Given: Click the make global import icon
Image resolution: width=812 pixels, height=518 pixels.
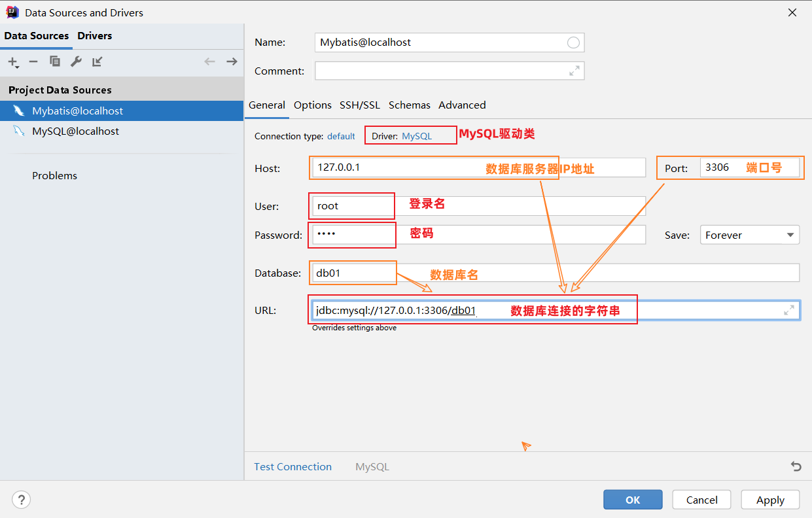Looking at the screenshot, I should (97, 61).
